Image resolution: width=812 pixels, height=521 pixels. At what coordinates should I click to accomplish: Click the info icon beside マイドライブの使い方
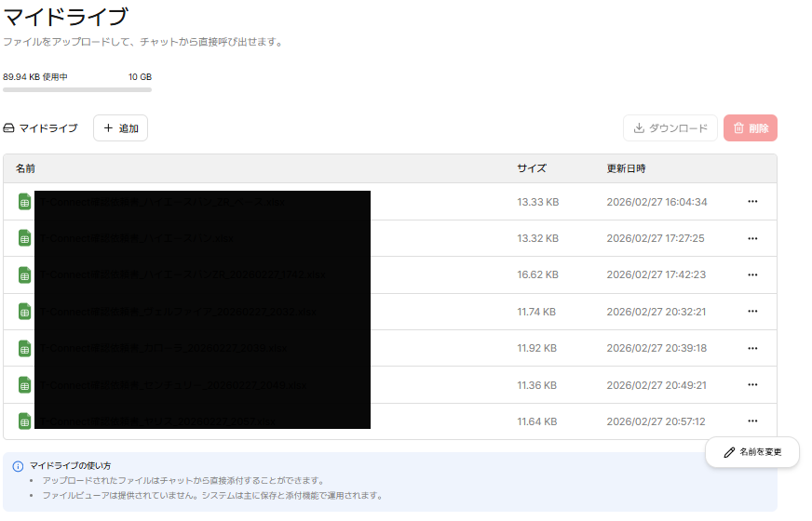pyautogui.click(x=18, y=466)
